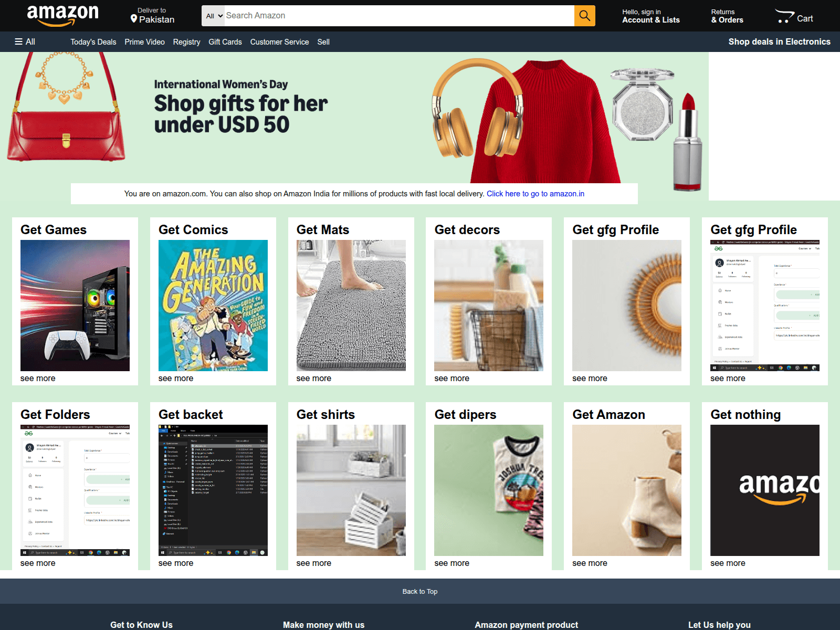This screenshot has width=840, height=630.
Task: Click the Amazon logo in header
Action: [62, 16]
